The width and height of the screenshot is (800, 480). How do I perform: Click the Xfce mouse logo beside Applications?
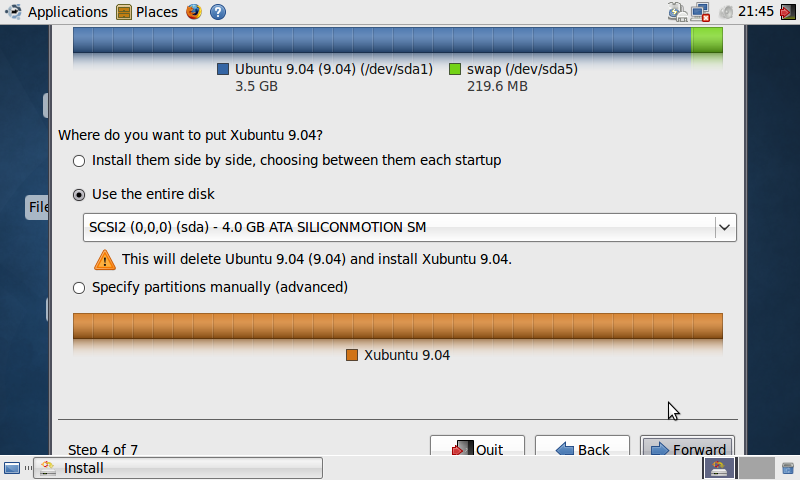[13, 12]
